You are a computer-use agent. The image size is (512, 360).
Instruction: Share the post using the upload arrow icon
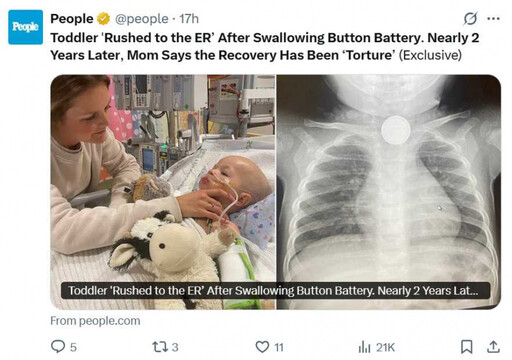493,347
